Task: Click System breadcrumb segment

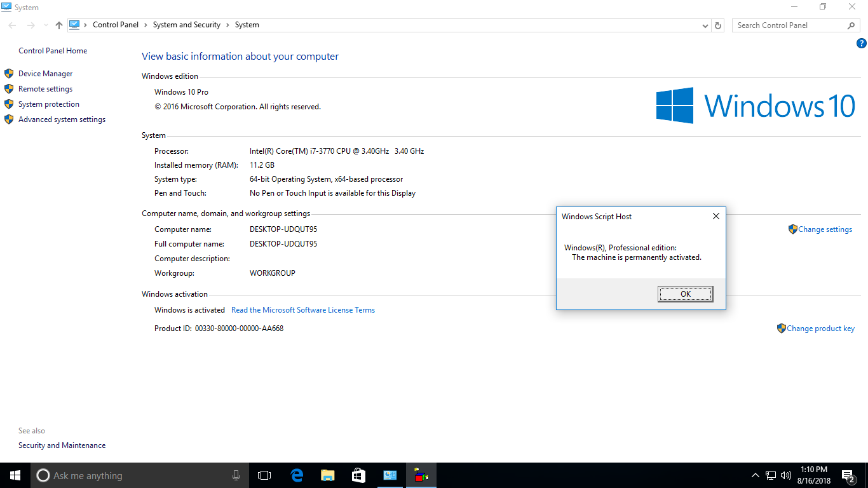Action: 247,25
